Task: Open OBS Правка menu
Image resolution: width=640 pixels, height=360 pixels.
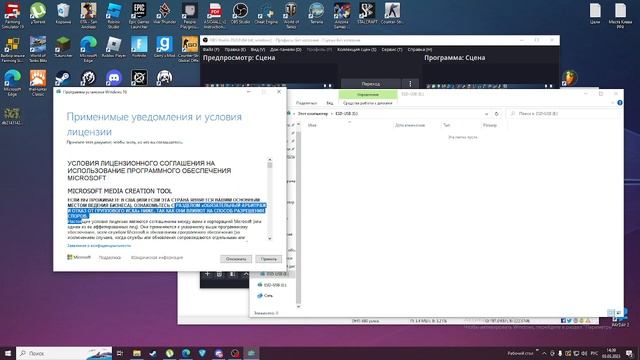Action: coord(235,49)
